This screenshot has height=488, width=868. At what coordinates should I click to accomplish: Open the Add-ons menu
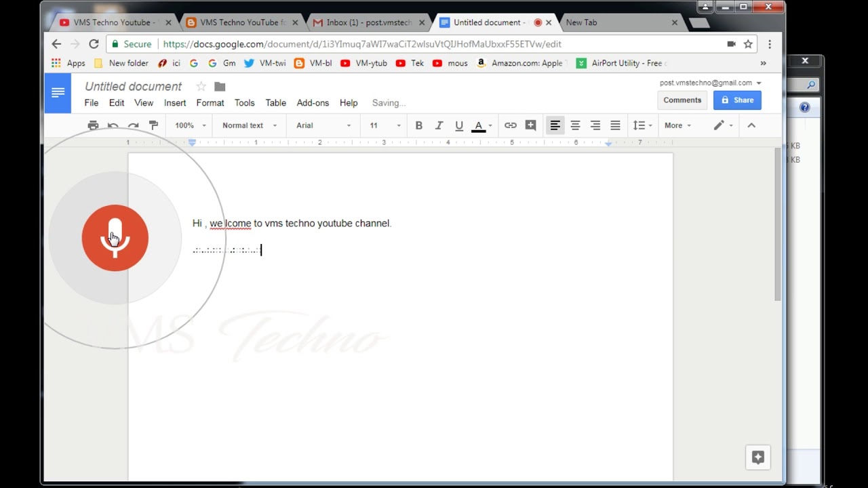[313, 103]
